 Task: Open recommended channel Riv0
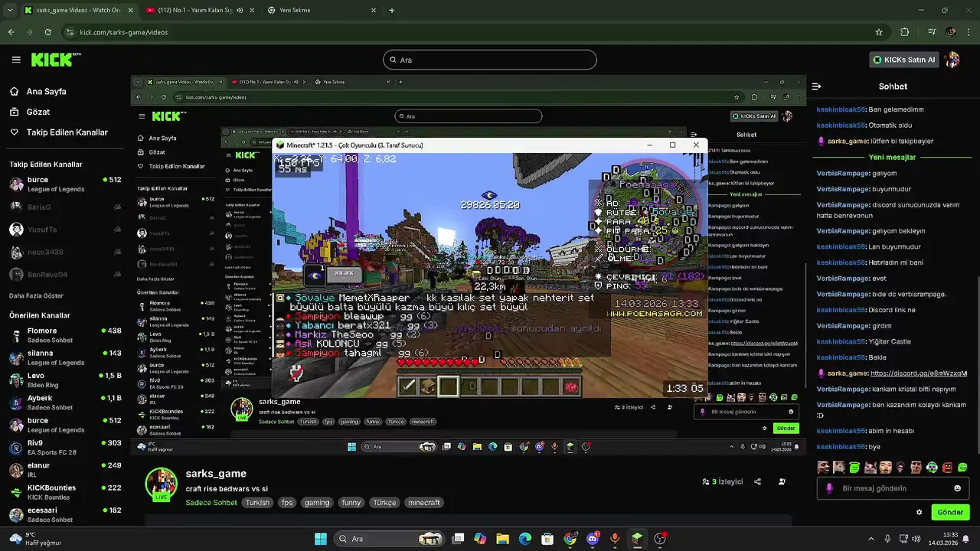pyautogui.click(x=65, y=448)
